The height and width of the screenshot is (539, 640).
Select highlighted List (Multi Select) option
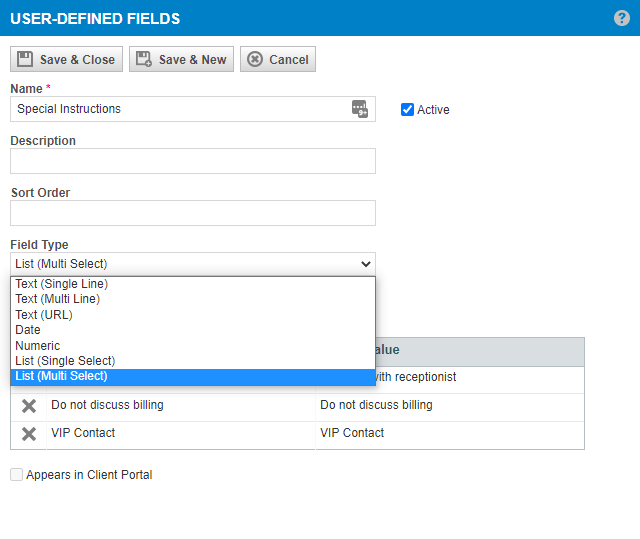[193, 376]
